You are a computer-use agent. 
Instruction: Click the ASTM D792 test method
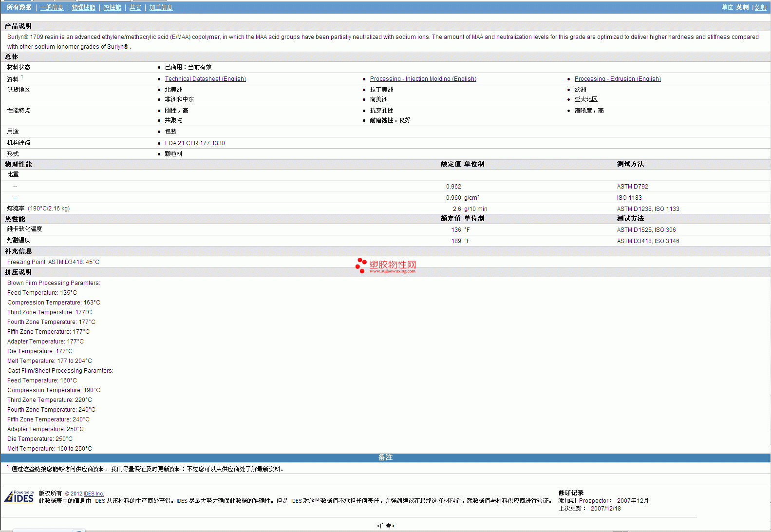click(x=632, y=187)
